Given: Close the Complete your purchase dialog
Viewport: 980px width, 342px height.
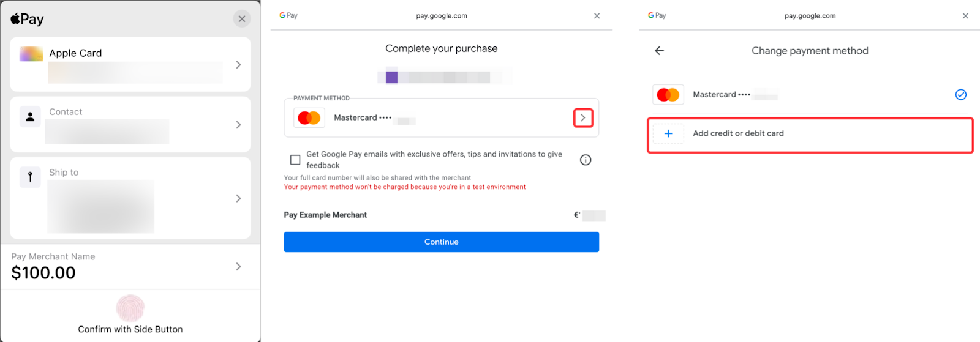Looking at the screenshot, I should tap(597, 16).
